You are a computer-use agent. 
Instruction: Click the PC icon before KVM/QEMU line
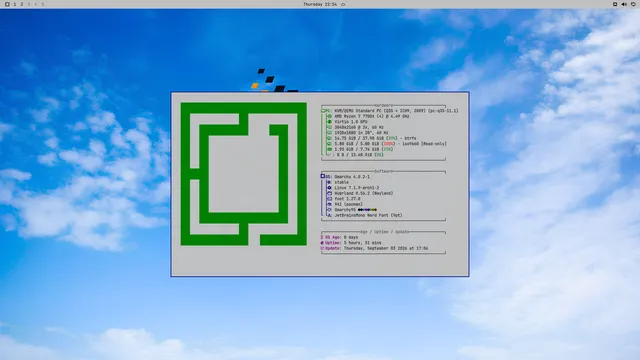[323, 111]
